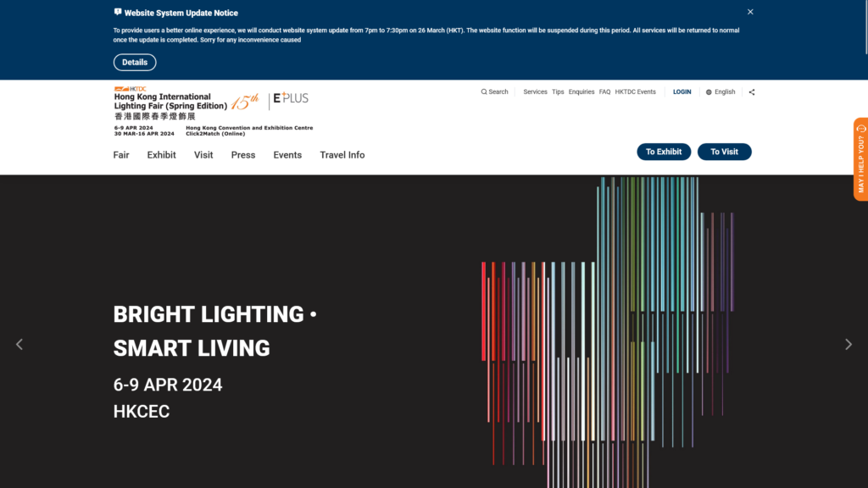Show the next banner slide

pos(848,344)
